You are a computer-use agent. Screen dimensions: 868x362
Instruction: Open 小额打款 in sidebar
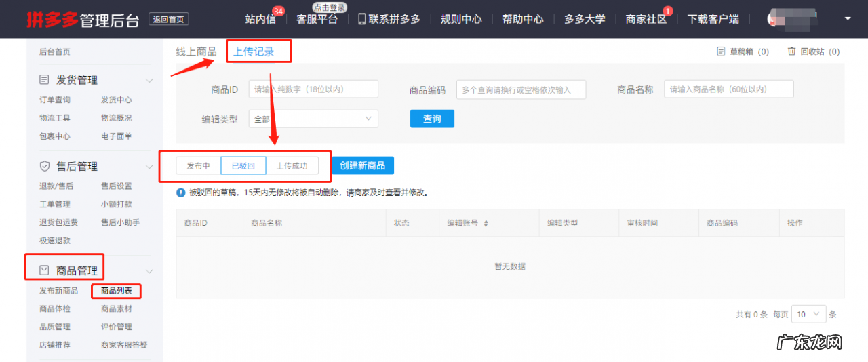(117, 204)
